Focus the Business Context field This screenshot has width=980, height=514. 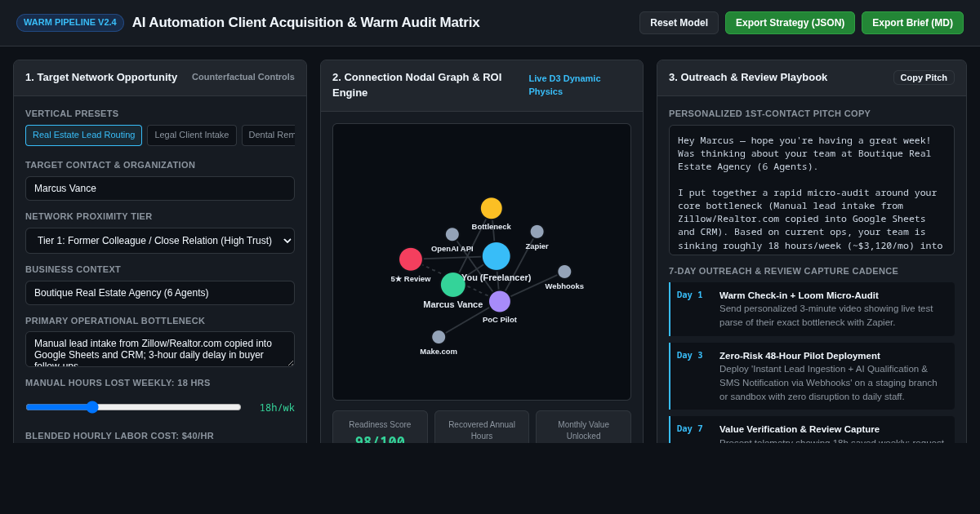point(160,293)
